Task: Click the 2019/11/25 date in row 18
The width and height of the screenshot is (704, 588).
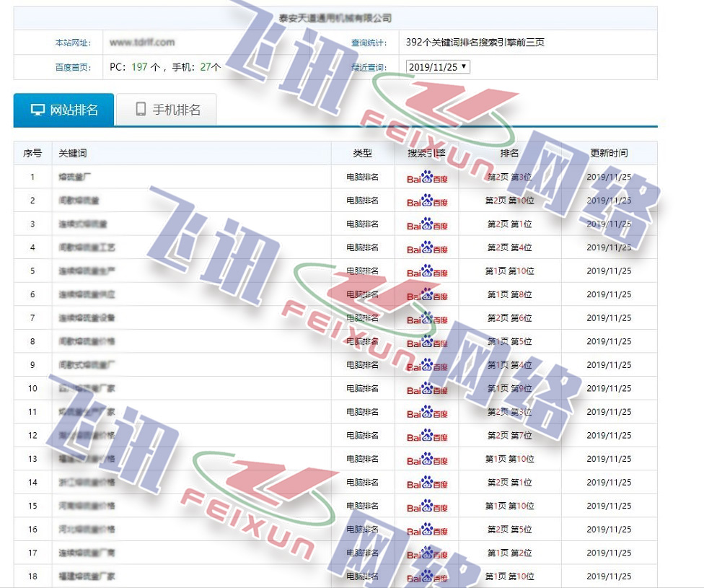Action: tap(609, 576)
